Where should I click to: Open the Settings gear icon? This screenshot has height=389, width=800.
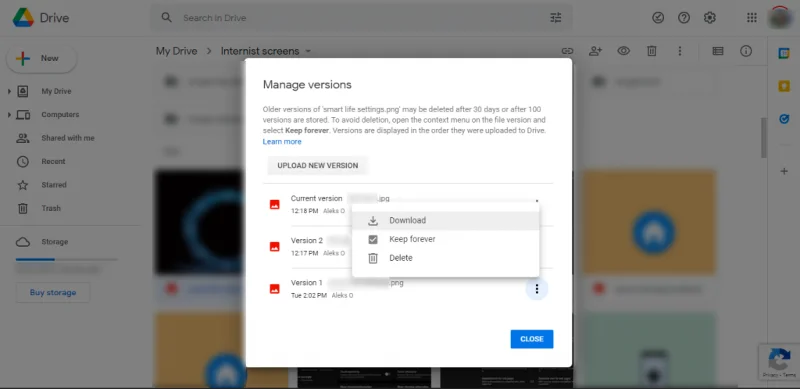point(710,18)
